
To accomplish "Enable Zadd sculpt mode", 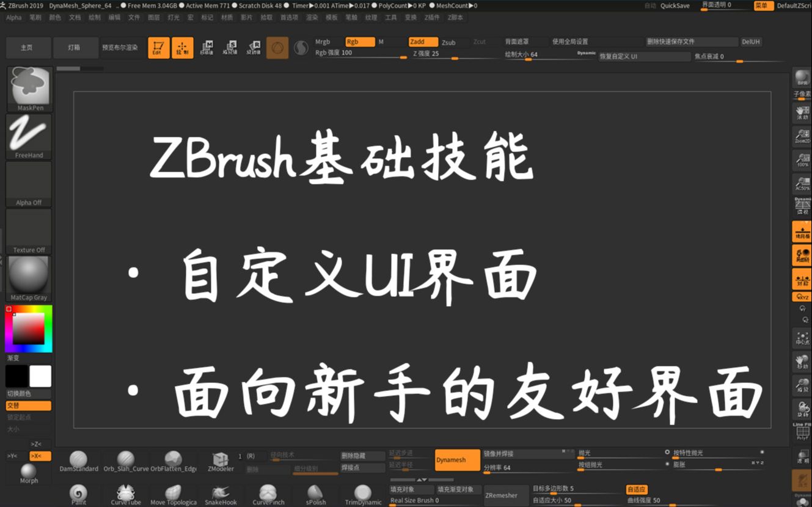I will 423,42.
